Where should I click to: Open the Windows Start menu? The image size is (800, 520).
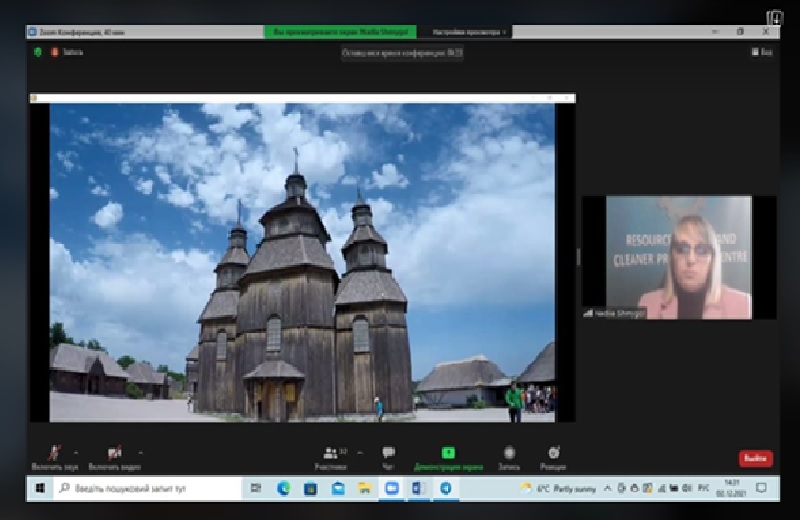pyautogui.click(x=40, y=488)
